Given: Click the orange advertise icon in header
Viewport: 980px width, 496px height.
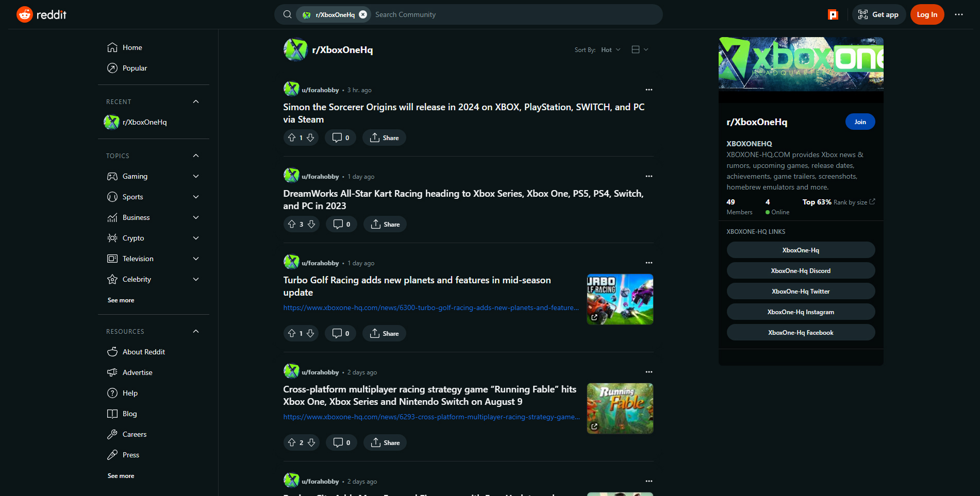Looking at the screenshot, I should (833, 14).
